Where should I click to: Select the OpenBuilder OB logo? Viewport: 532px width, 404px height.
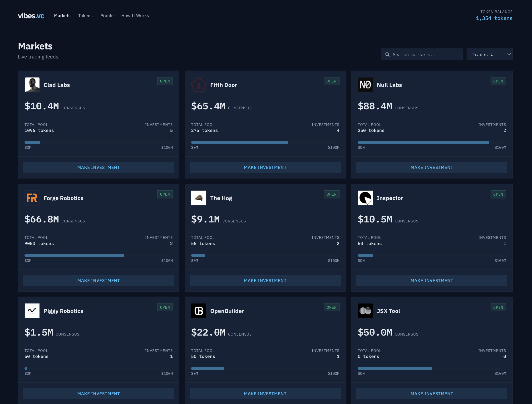[x=199, y=311]
